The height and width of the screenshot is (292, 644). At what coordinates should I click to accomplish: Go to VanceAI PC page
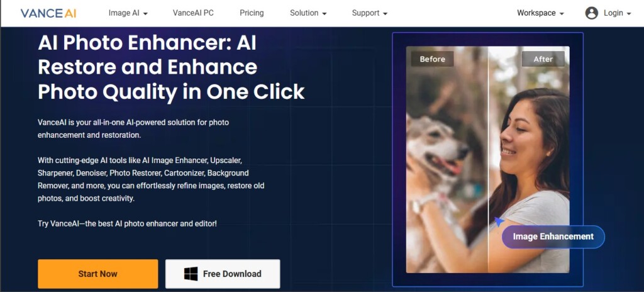tap(193, 13)
